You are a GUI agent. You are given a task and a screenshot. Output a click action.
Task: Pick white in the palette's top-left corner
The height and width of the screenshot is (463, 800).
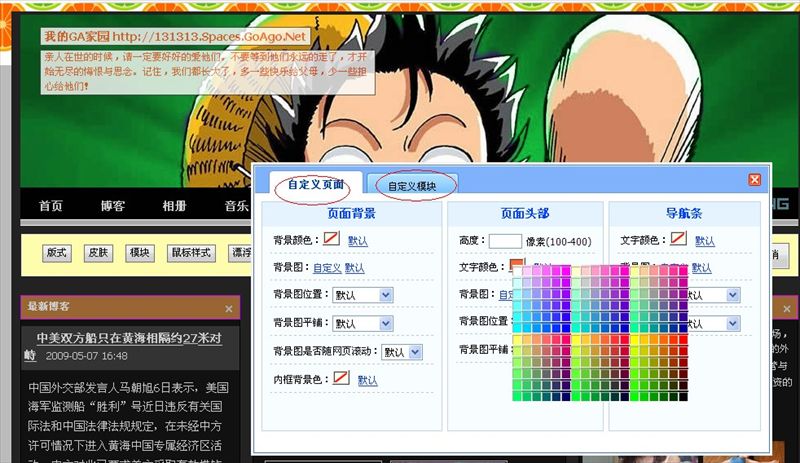pyautogui.click(x=517, y=270)
